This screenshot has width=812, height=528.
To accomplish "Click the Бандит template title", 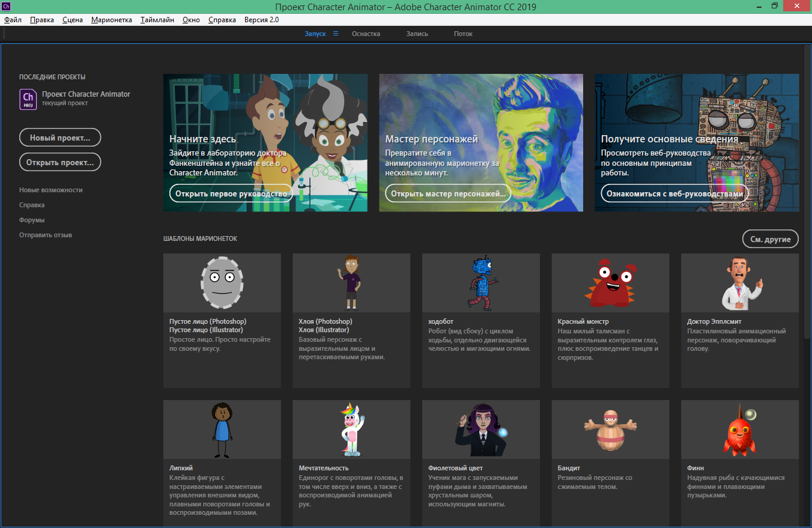I will [x=569, y=468].
